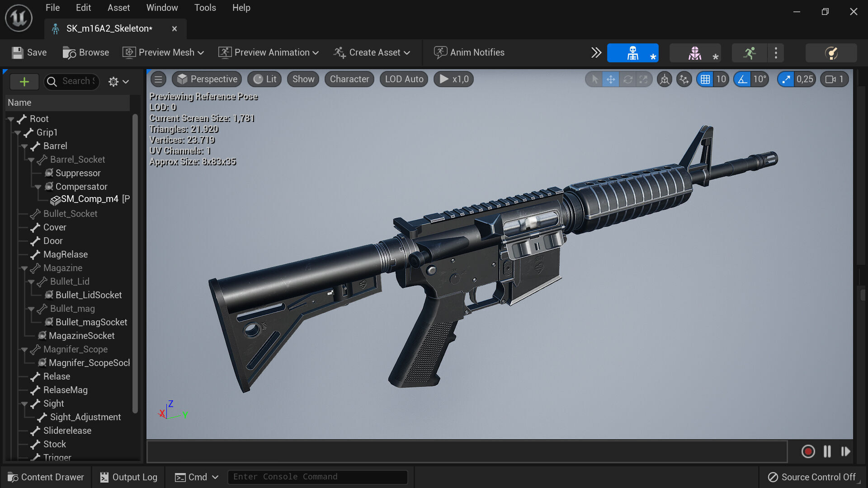Toggle surface snapping icon
868x488 pixels.
(684, 80)
